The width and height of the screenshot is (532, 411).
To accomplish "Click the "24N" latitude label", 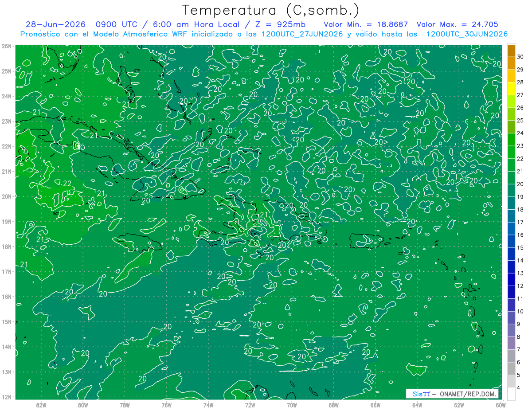I will point(6,96).
